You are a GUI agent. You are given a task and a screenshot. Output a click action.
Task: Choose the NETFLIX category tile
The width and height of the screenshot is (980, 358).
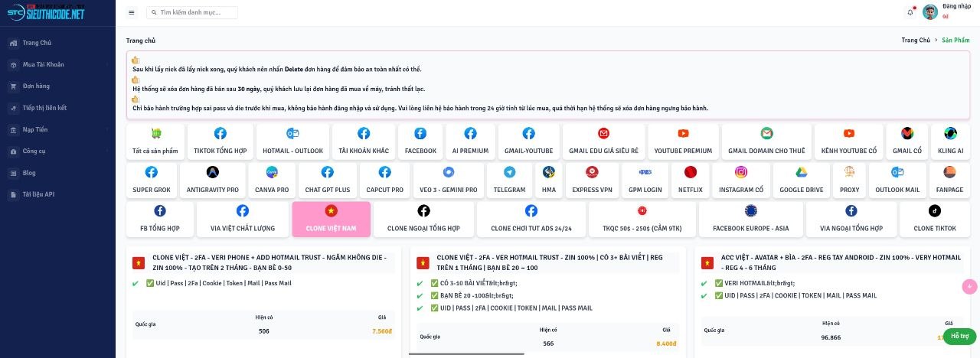[x=690, y=181]
